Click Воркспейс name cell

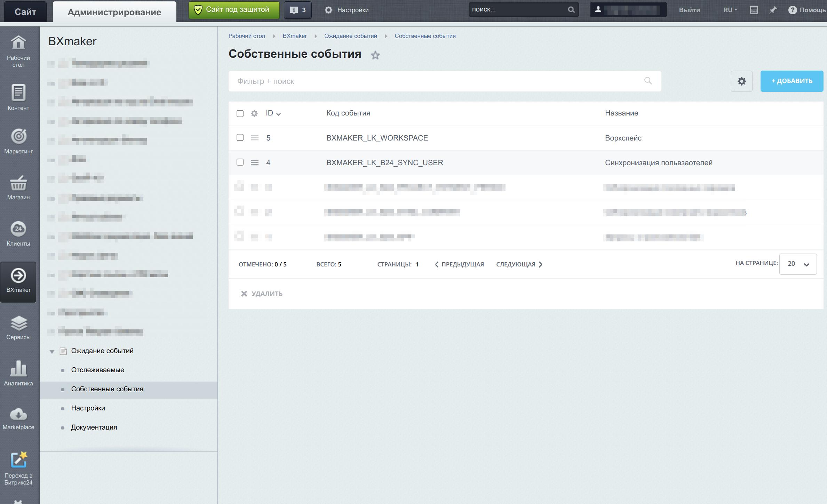pos(623,138)
